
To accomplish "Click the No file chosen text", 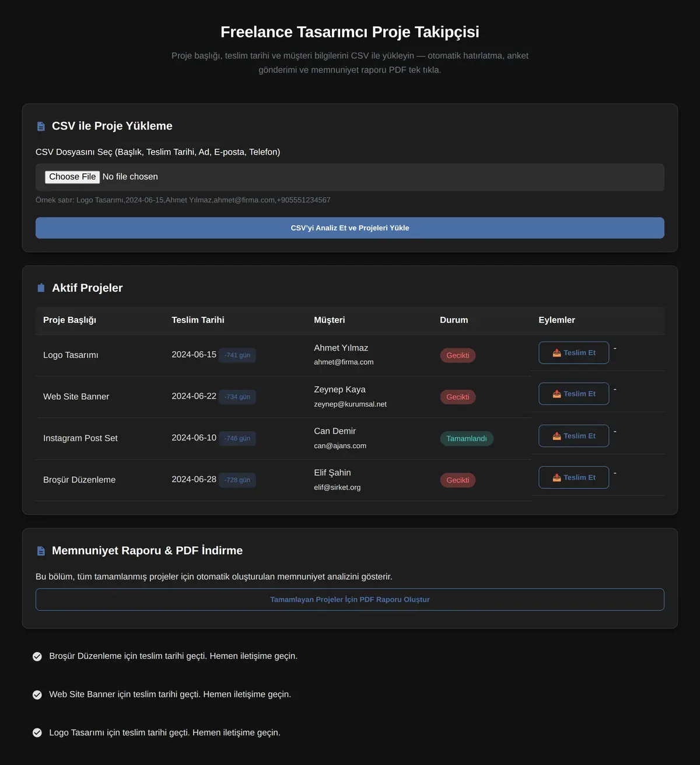I will (x=130, y=177).
